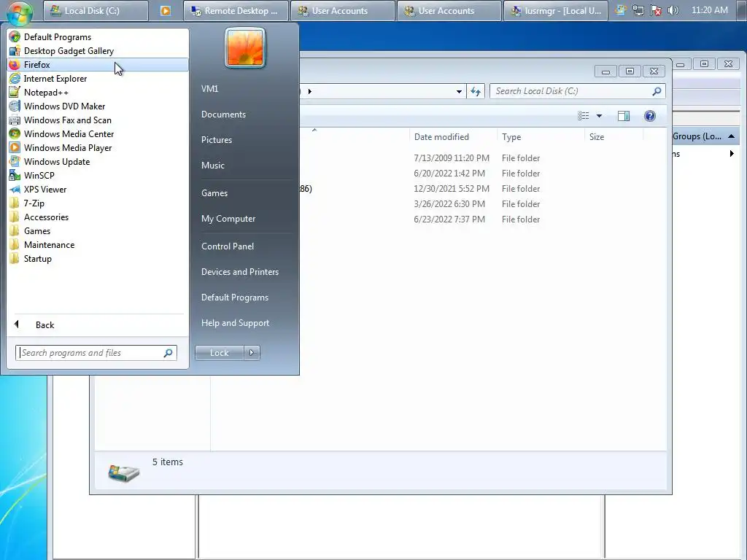Expand the 7-Zip folder
747x560 pixels.
tap(98, 203)
